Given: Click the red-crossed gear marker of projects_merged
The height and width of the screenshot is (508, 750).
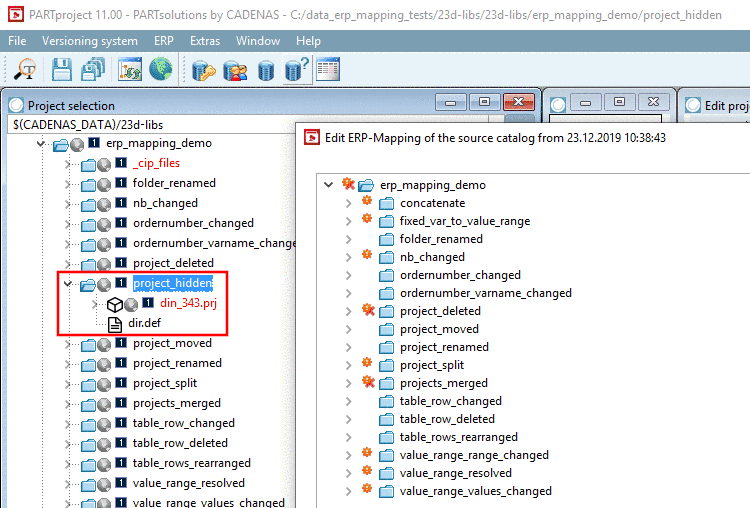Looking at the screenshot, I should coord(368,381).
